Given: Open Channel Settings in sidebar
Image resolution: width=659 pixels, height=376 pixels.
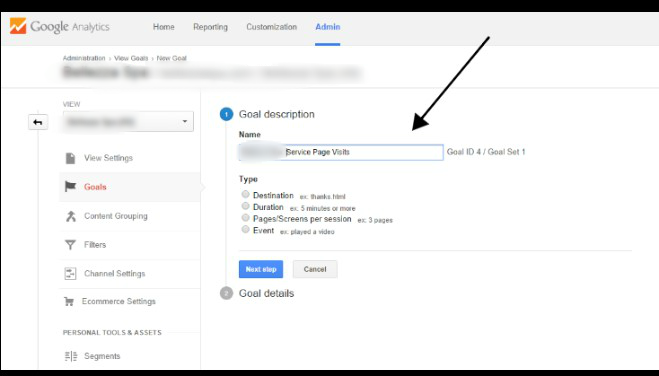Looking at the screenshot, I should point(114,273).
